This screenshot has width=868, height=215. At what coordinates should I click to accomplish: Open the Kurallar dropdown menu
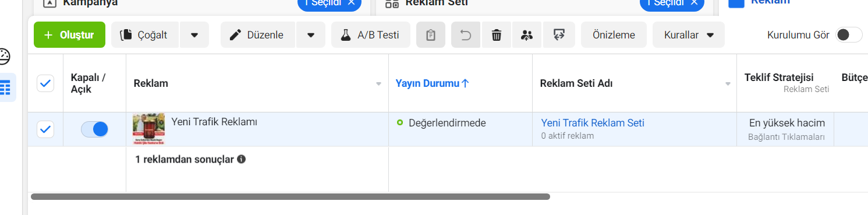tap(689, 35)
